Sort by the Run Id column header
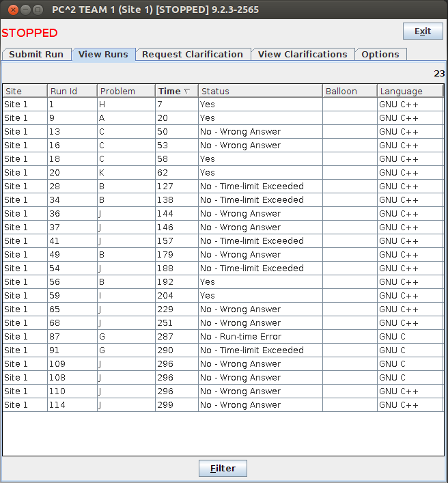448x483 pixels. (x=72, y=91)
